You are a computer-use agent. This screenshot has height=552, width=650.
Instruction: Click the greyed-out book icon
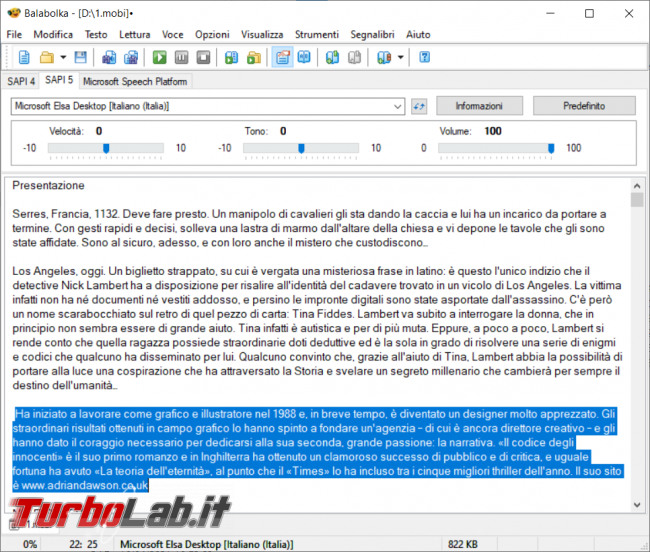click(354, 57)
